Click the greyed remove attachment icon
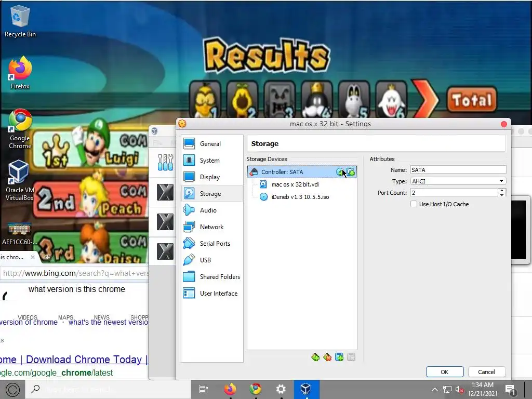 [351, 357]
